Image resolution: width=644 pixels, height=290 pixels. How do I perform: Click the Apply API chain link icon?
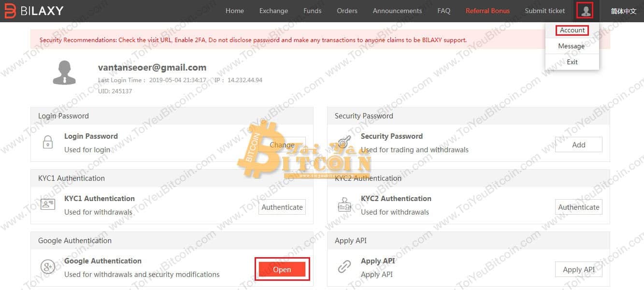[x=344, y=267]
